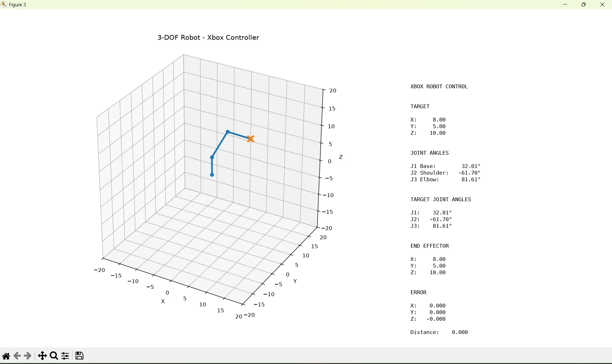This screenshot has height=364, width=612.
Task: Click the 'TARGET JOINT ANGLES' heading
Action: pyautogui.click(x=441, y=200)
